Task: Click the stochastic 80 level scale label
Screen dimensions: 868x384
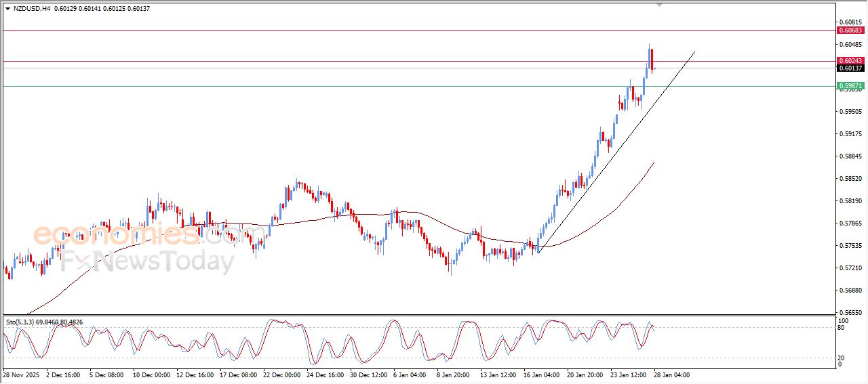Action: [x=843, y=328]
